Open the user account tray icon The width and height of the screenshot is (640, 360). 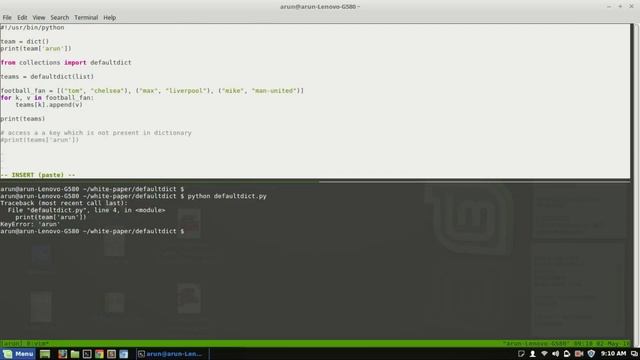pyautogui.click(x=533, y=354)
